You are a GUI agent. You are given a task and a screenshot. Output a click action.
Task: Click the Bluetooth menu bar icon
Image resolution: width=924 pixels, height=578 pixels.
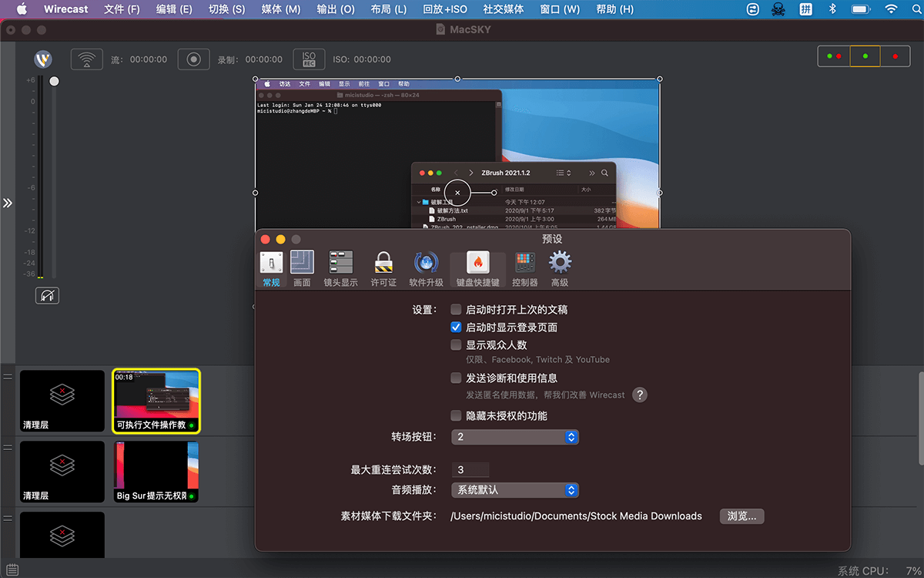pyautogui.click(x=832, y=9)
